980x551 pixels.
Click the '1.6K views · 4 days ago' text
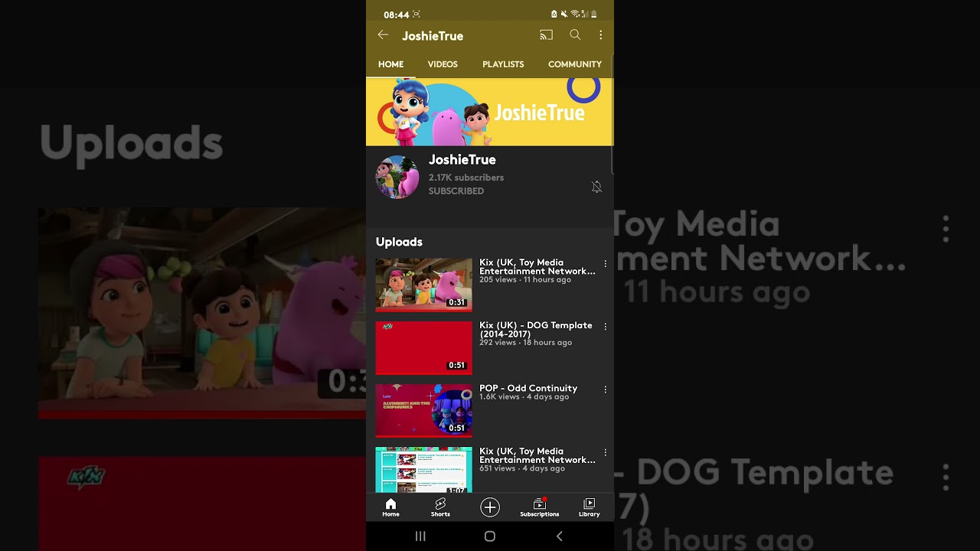click(524, 397)
